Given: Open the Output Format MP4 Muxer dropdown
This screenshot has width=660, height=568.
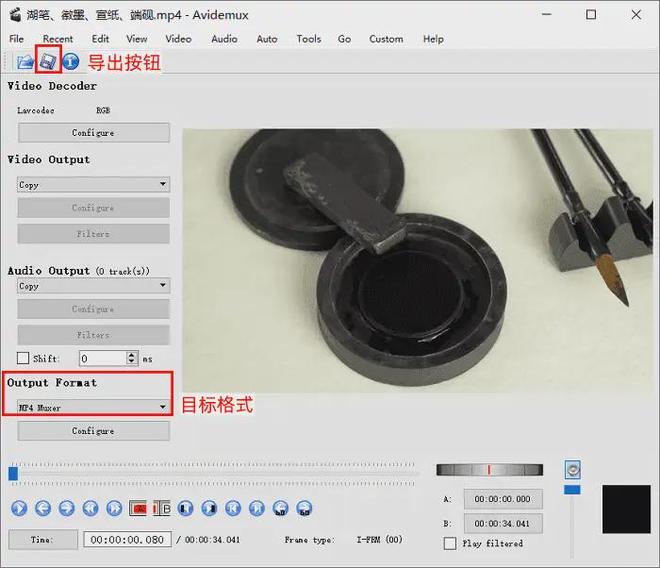Looking at the screenshot, I should point(93,407).
